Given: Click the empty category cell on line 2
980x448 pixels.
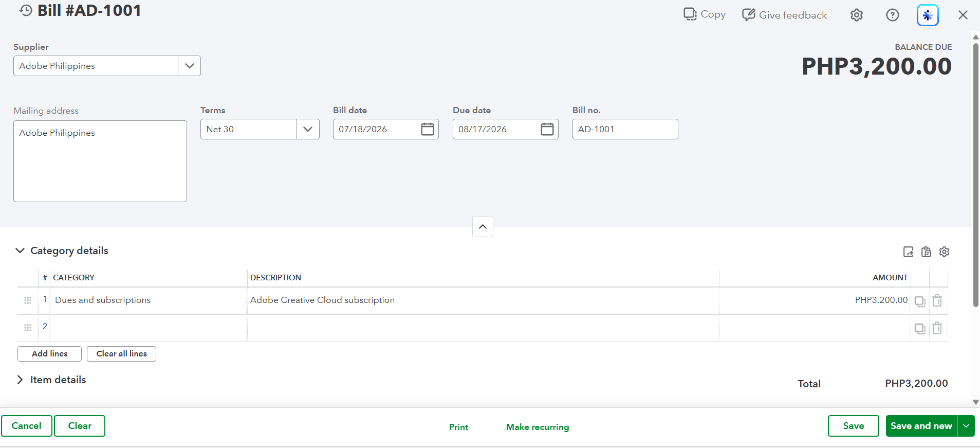Looking at the screenshot, I should pos(149,328).
